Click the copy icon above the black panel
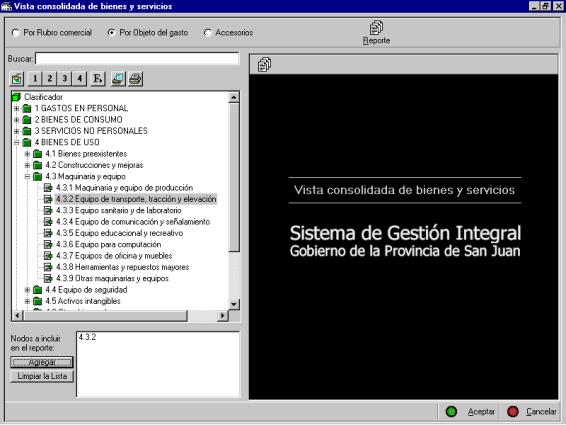Viewport: 566px width, 425px height. coord(264,64)
